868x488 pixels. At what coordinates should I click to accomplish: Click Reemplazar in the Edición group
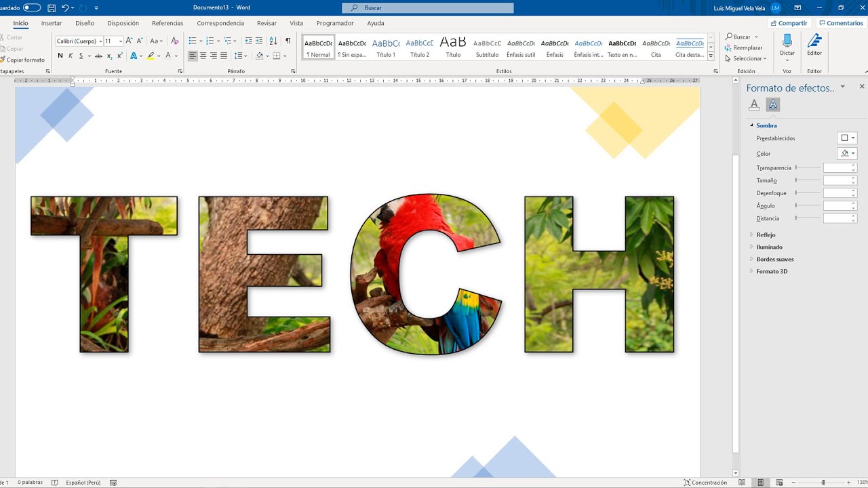pos(744,47)
